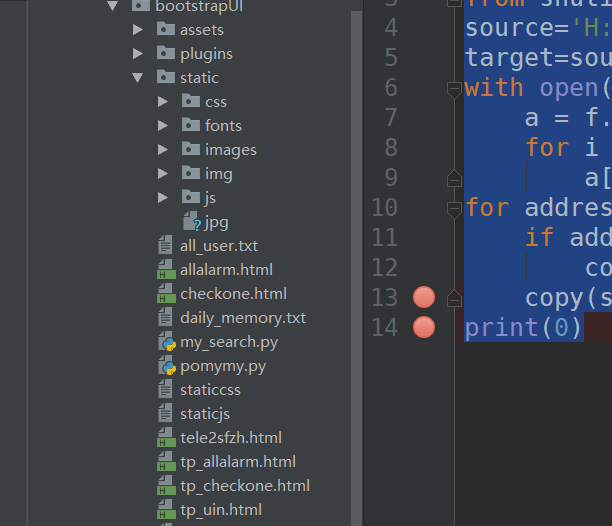The image size is (612, 526).
Task: Select the assets folder name
Action: [202, 30]
